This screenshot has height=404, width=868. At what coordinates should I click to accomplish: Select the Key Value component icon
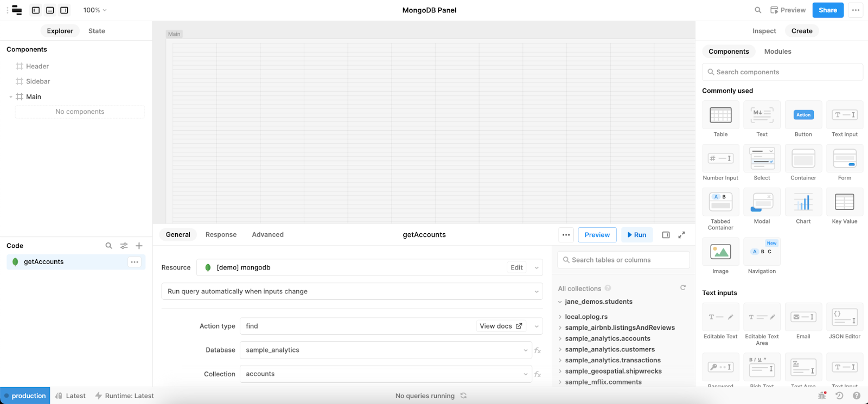click(845, 202)
